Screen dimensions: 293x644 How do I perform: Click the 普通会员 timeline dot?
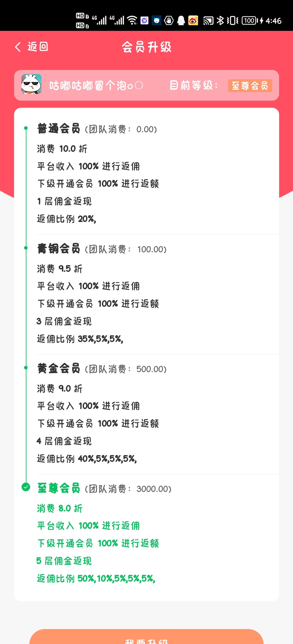tap(26, 128)
